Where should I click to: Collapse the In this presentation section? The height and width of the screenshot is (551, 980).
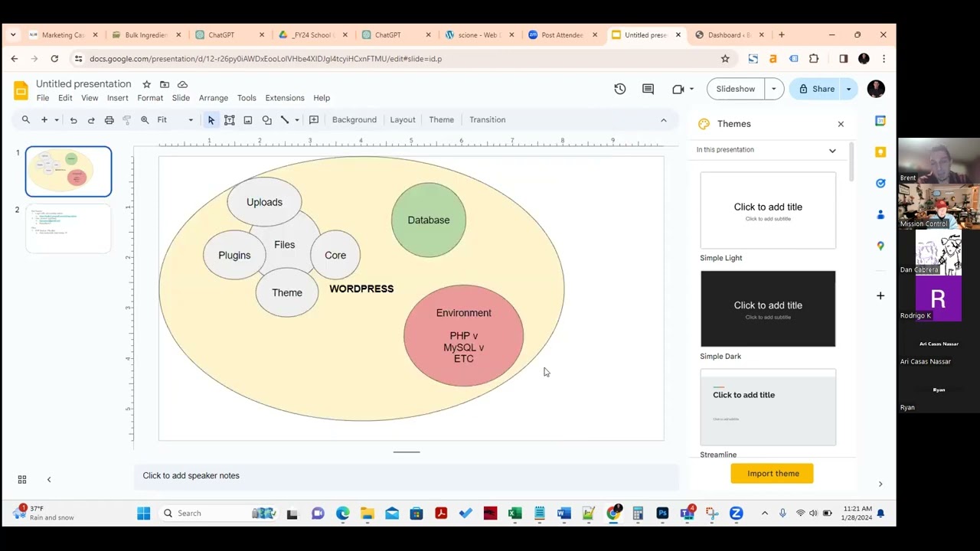click(x=832, y=150)
